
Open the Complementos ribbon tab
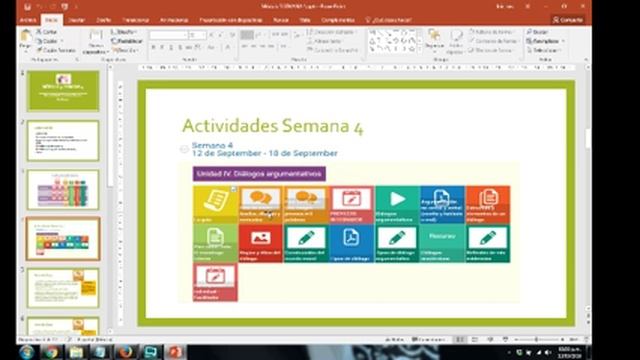pyautogui.click(x=338, y=20)
